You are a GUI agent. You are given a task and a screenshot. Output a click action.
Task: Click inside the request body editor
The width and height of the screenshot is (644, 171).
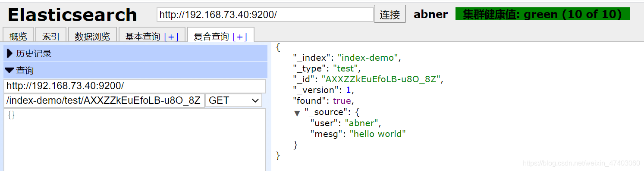[x=135, y=140]
